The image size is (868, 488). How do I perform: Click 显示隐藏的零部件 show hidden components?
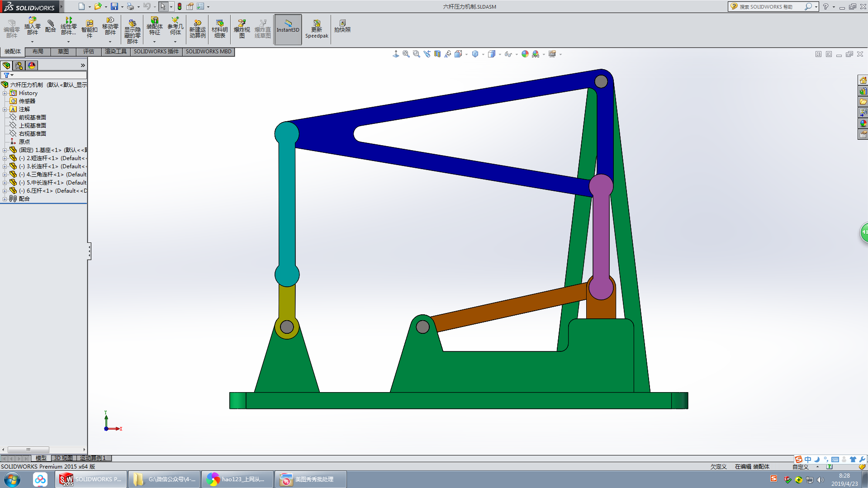click(x=132, y=31)
